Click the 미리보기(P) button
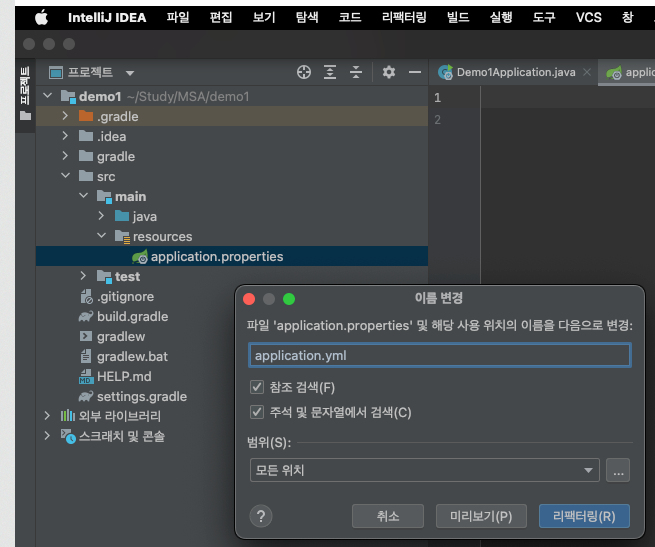 [x=481, y=516]
